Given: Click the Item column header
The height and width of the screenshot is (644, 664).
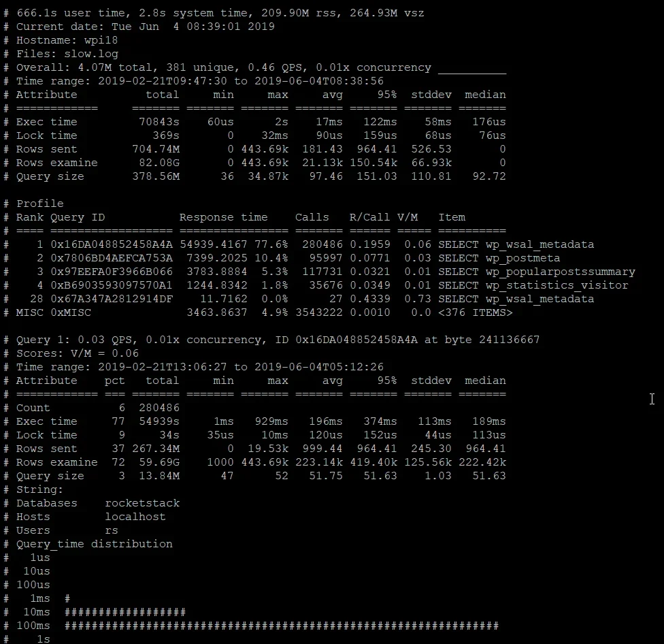Looking at the screenshot, I should 452,217.
